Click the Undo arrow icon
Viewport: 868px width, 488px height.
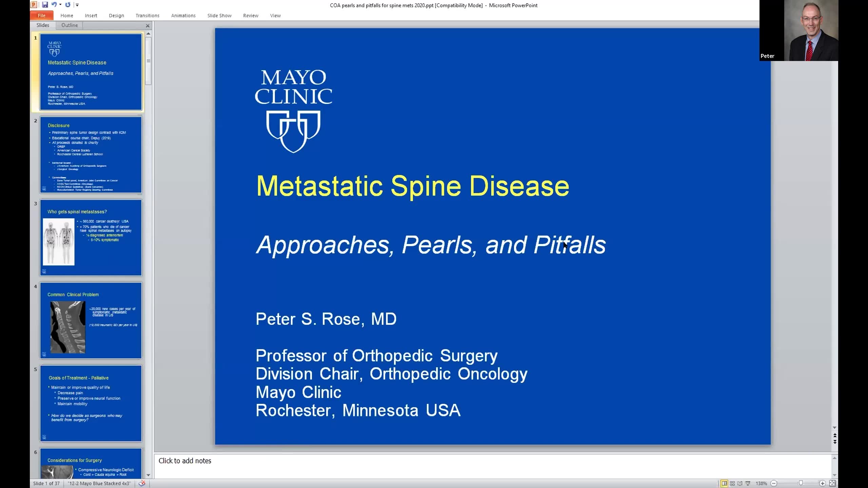click(54, 5)
